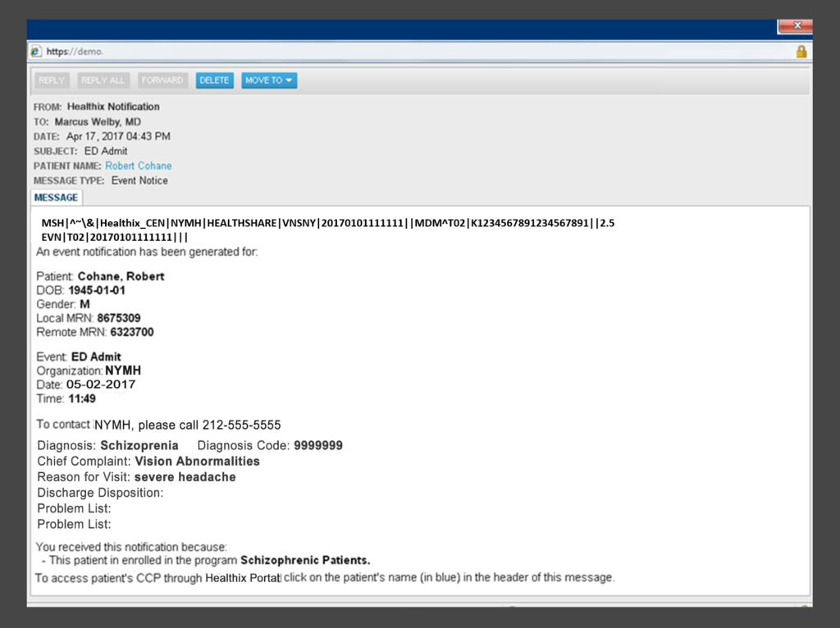Click event time 11:49
This screenshot has width=840, height=628.
82,398
